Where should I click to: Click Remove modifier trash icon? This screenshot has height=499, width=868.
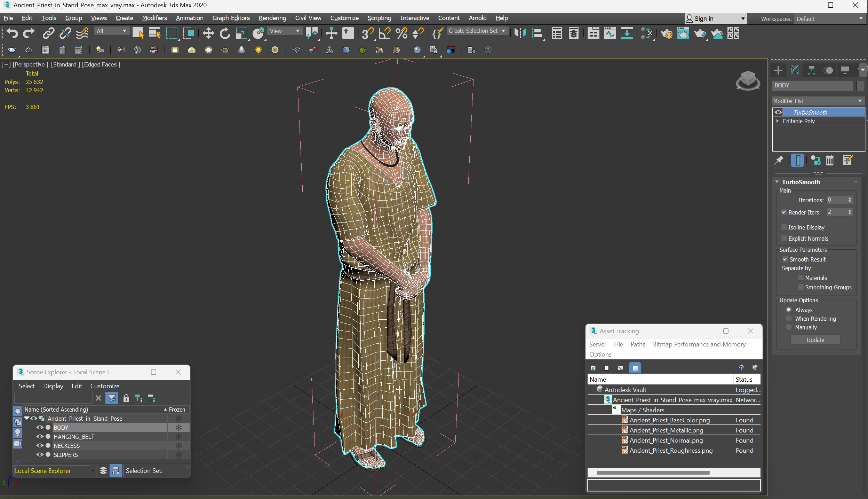point(830,160)
